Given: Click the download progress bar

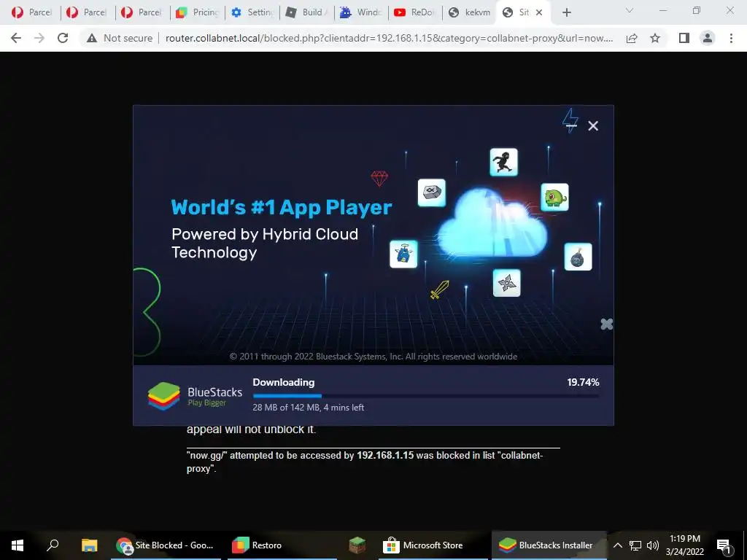Looking at the screenshot, I should (x=426, y=396).
